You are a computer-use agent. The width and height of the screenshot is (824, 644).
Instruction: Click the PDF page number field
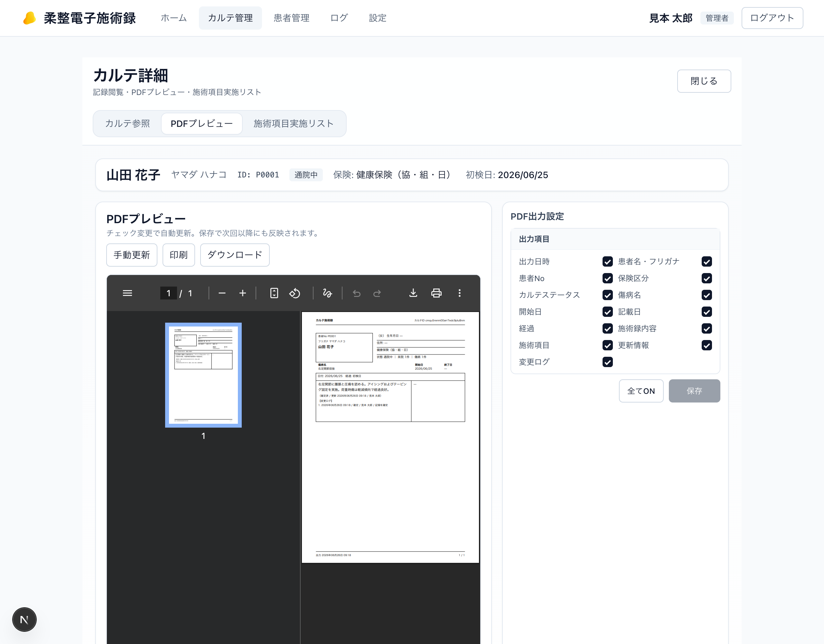168,293
